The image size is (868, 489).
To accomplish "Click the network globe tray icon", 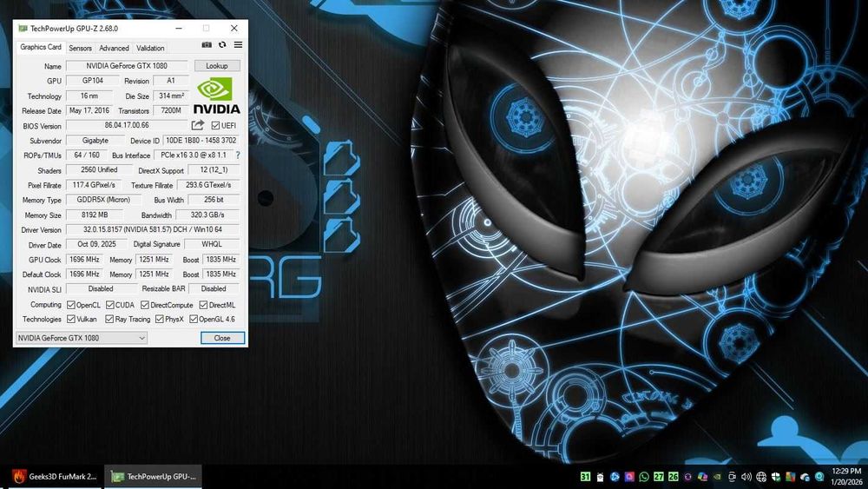I will [x=761, y=477].
